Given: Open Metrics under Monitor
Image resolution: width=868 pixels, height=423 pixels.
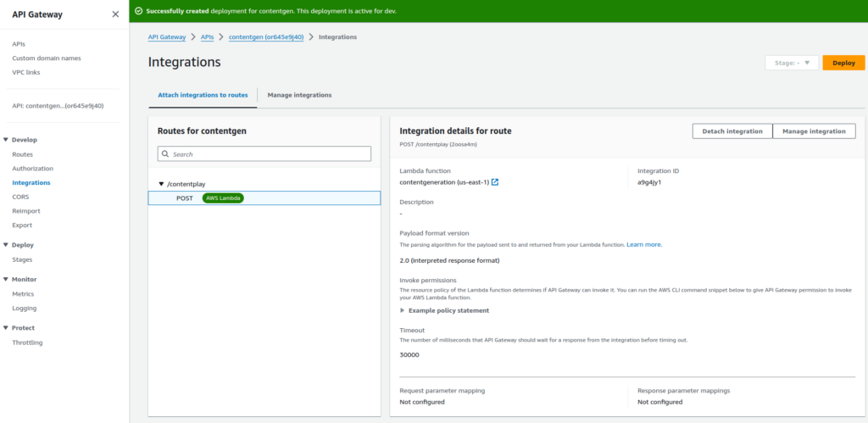Looking at the screenshot, I should pos(23,294).
